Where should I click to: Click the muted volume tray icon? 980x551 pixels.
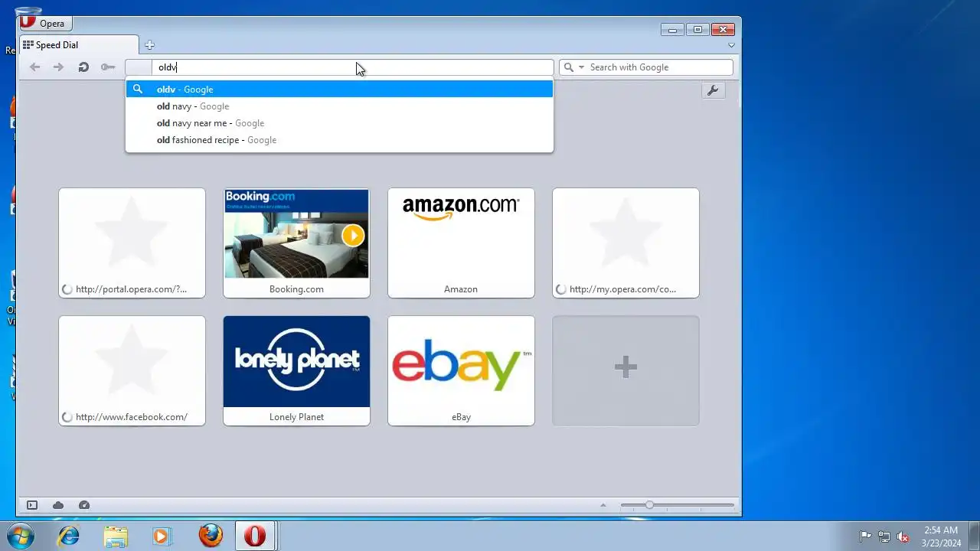coord(903,536)
